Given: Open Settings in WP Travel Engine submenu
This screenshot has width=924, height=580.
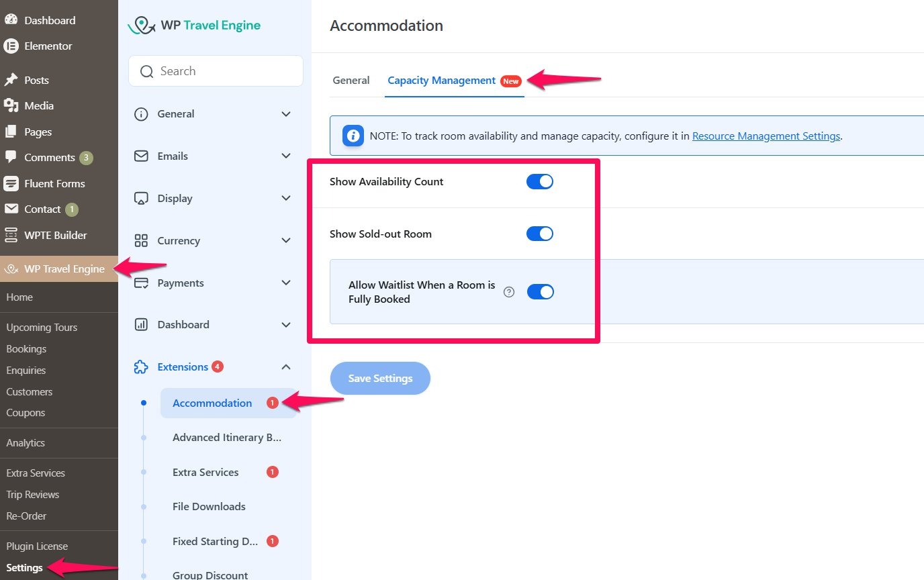Looking at the screenshot, I should click(25, 568).
